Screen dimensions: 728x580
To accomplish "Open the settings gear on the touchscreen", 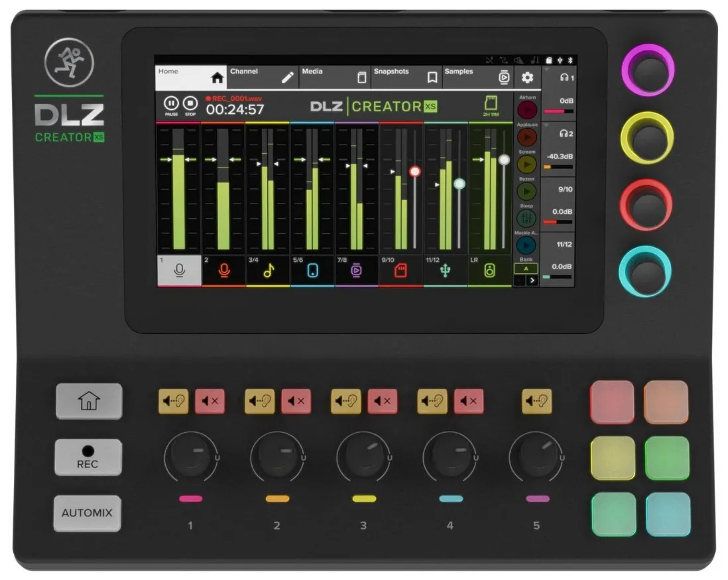I will point(527,78).
